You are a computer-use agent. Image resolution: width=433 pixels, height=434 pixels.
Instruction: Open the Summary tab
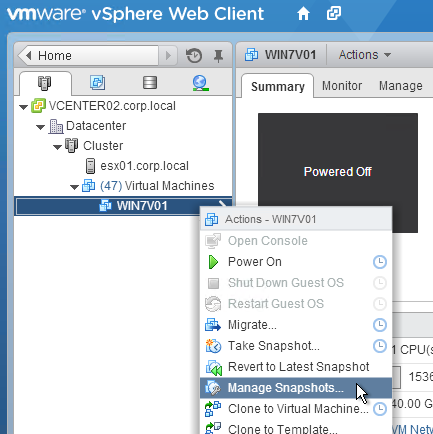tap(278, 87)
